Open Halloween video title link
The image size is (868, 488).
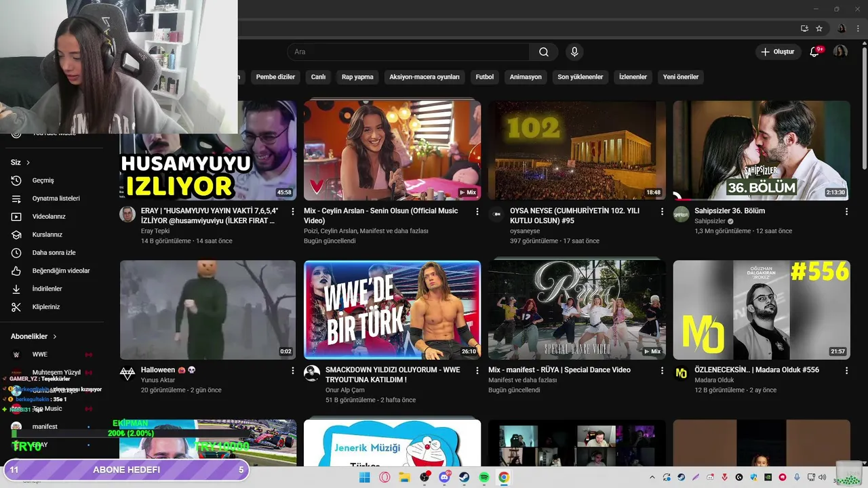(x=168, y=370)
